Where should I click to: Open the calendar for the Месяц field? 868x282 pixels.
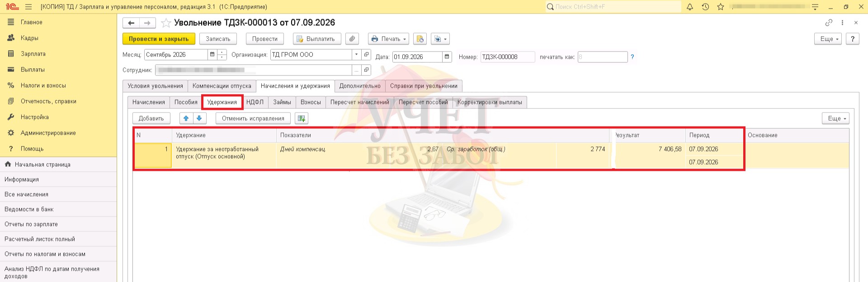tap(212, 55)
